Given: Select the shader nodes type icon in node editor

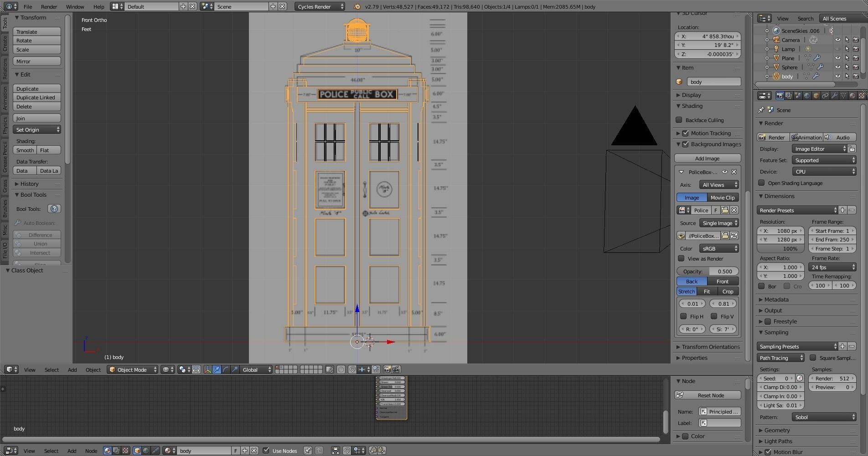Looking at the screenshot, I should pyautogui.click(x=108, y=451).
